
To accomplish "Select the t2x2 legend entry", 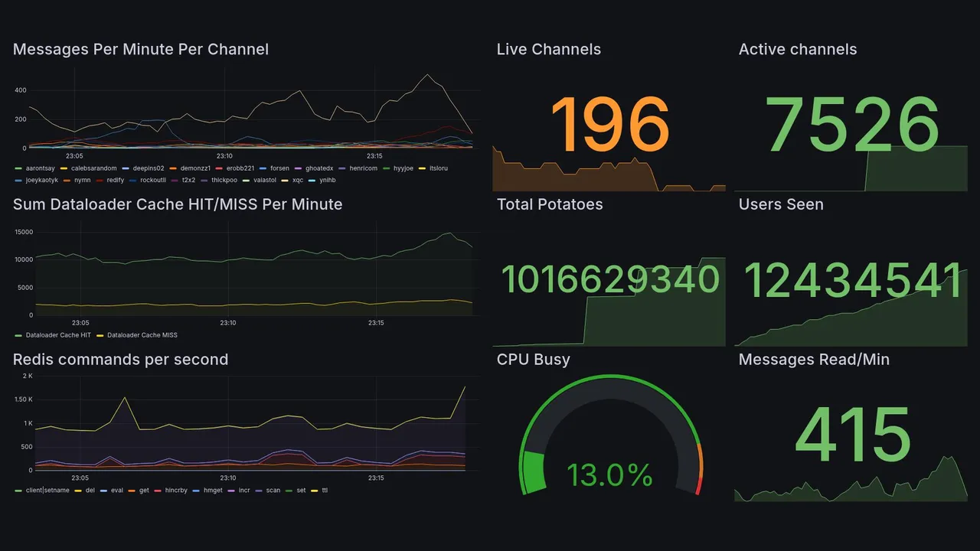I will pos(188,180).
